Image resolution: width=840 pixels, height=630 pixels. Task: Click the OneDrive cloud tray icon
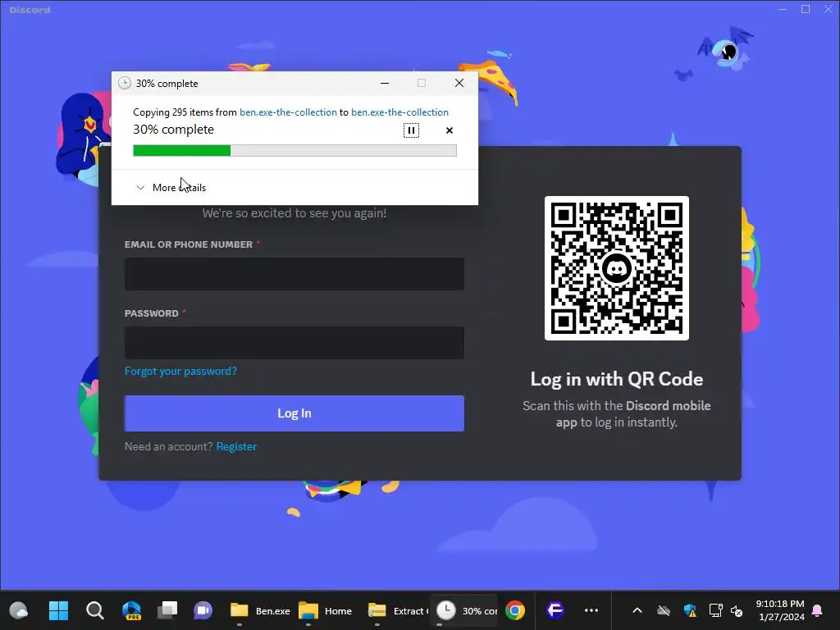[664, 610]
